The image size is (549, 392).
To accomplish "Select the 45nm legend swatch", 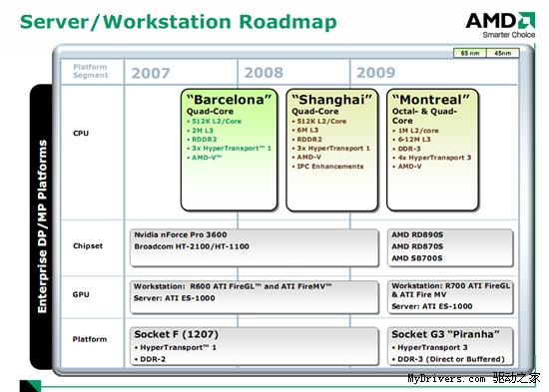I will click(503, 53).
